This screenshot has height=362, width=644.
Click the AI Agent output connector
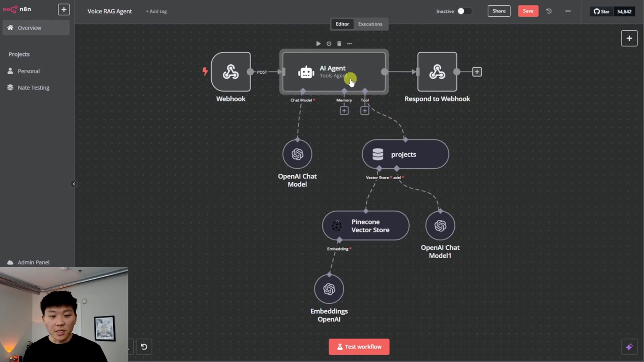coord(384,72)
